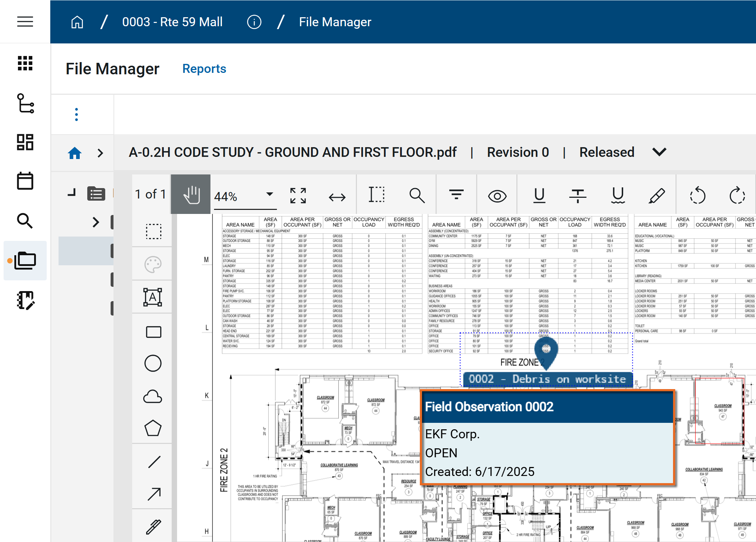Select the arrow annotation tool
756x542 pixels.
click(x=154, y=494)
